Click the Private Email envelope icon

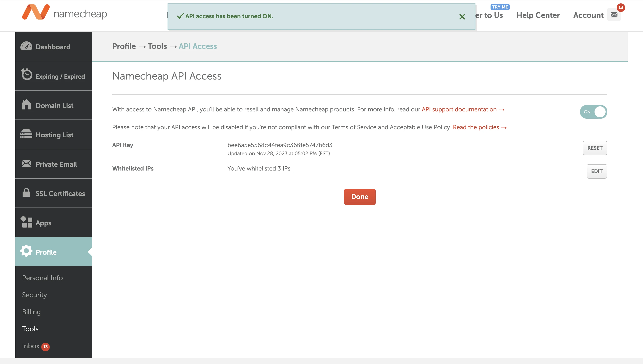[x=26, y=164]
